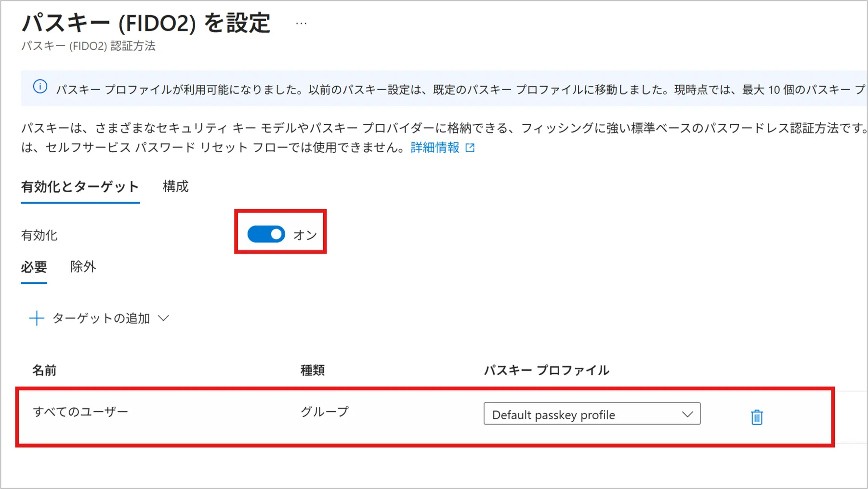Open the 詳細情報 link
The image size is (868, 489).
coord(435,147)
